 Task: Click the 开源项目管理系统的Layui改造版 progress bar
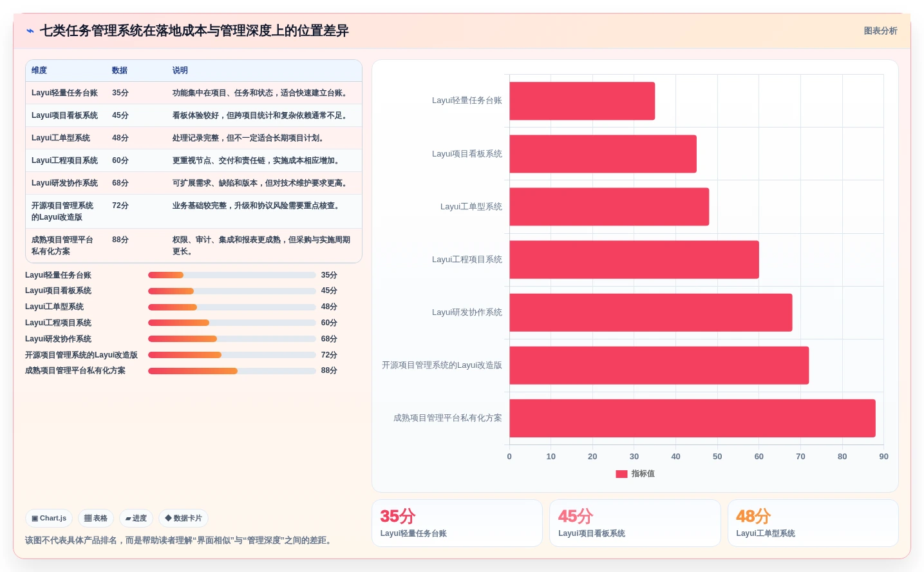pos(232,355)
